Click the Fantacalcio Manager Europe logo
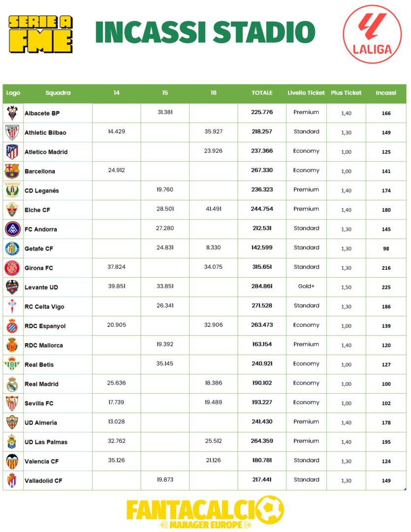The width and height of the screenshot is (411, 532). pos(205,512)
